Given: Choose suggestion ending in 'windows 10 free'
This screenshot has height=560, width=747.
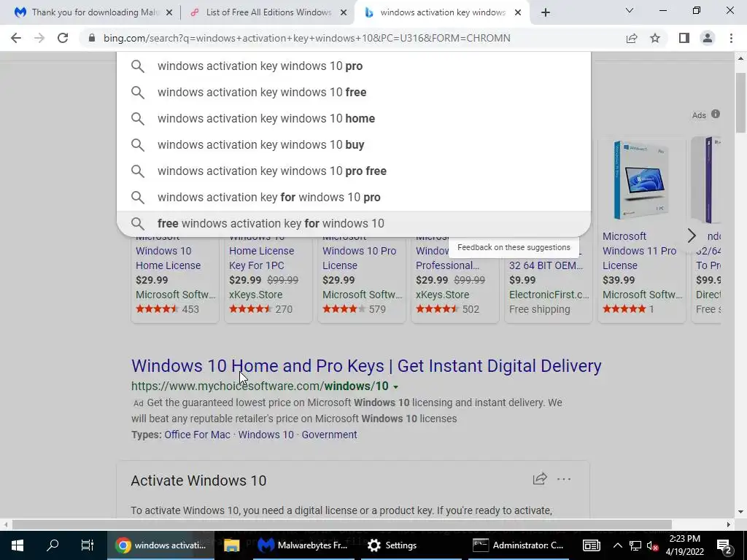Looking at the screenshot, I should [x=354, y=92].
